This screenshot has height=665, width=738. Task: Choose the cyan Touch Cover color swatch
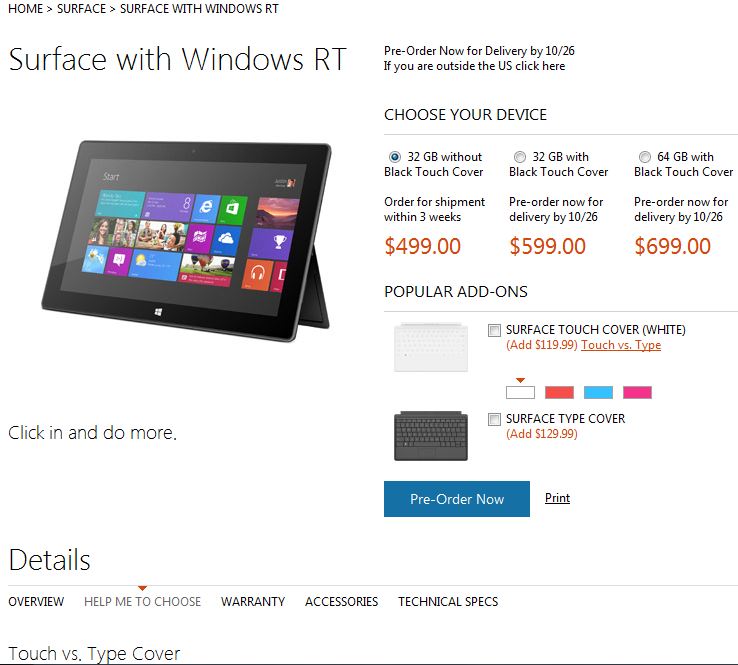coord(598,392)
